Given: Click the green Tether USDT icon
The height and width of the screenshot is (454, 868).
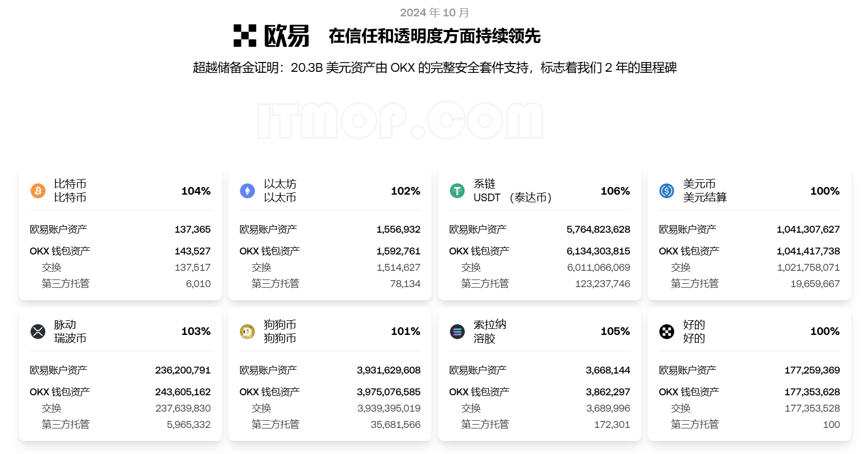Looking at the screenshot, I should (x=457, y=191).
